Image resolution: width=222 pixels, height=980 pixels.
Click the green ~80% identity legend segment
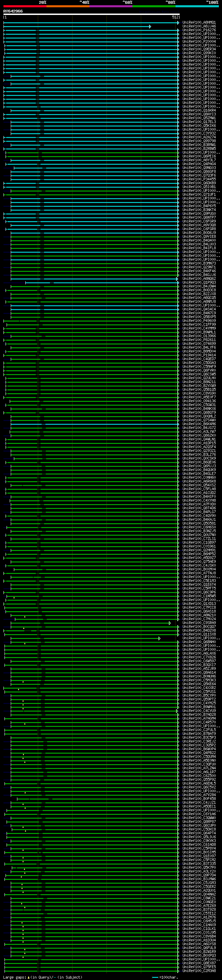[x=154, y=6]
